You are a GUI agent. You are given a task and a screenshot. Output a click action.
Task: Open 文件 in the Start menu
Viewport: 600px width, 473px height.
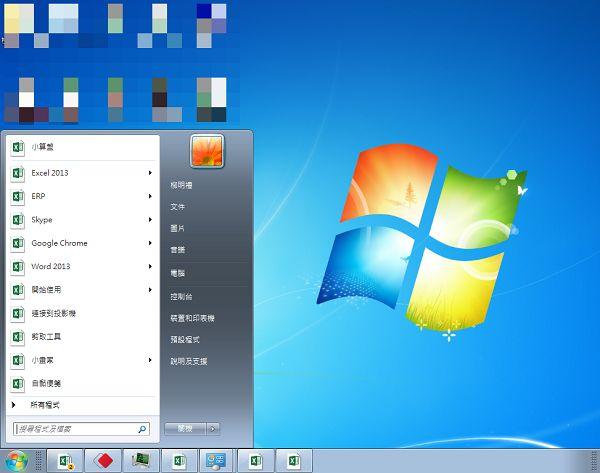(x=178, y=207)
